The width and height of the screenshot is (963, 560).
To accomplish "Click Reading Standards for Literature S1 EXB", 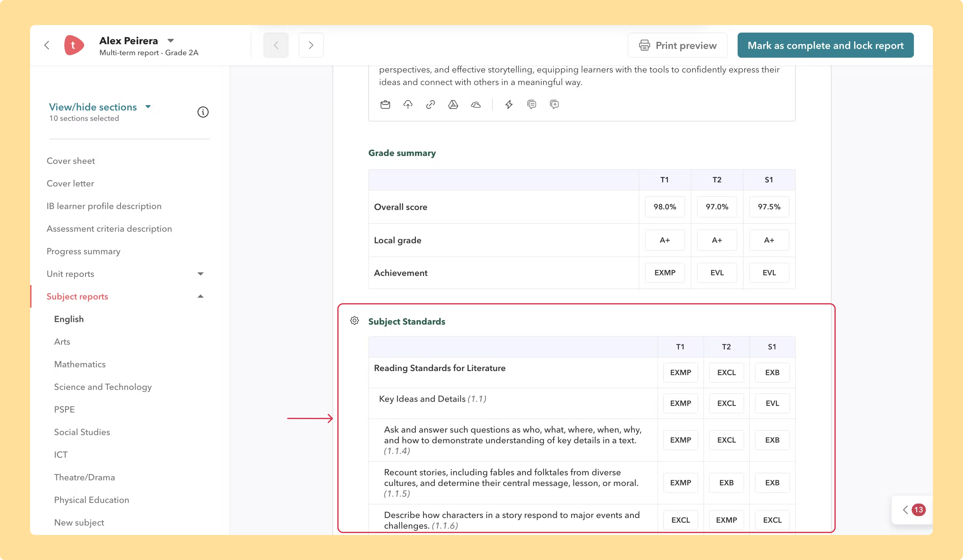I will pos(772,373).
